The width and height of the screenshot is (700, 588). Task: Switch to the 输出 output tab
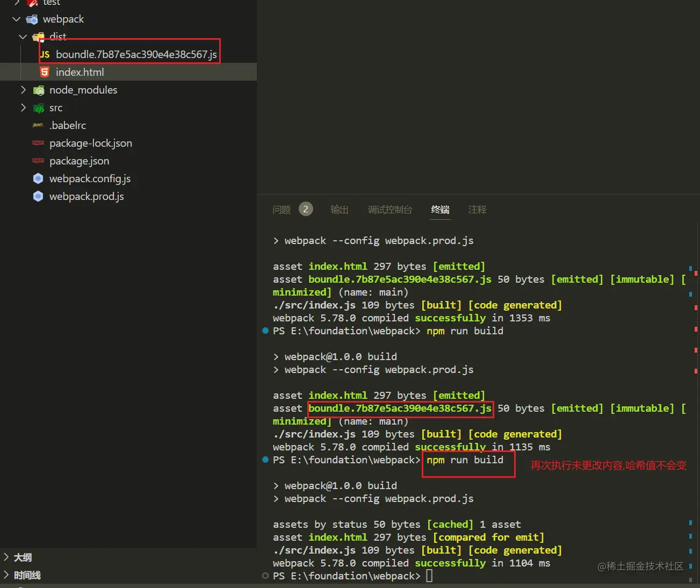click(340, 210)
